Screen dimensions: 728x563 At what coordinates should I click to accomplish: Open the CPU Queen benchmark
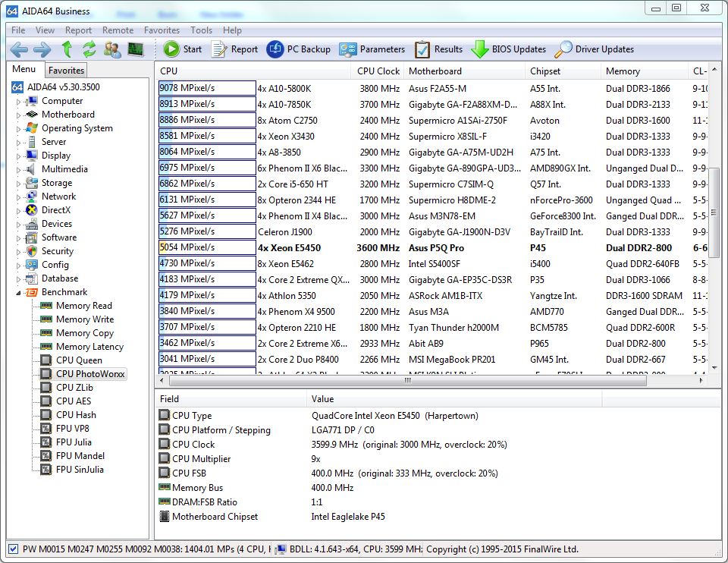point(79,360)
